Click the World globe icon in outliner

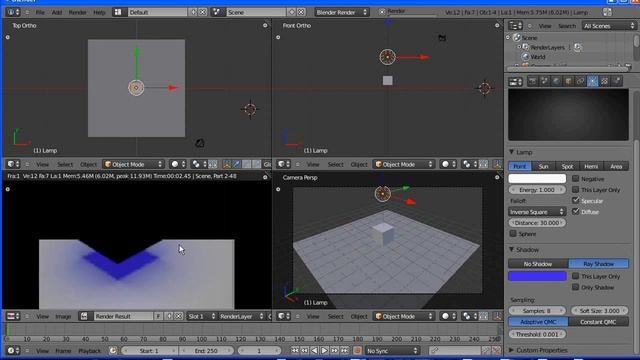[x=525, y=57]
